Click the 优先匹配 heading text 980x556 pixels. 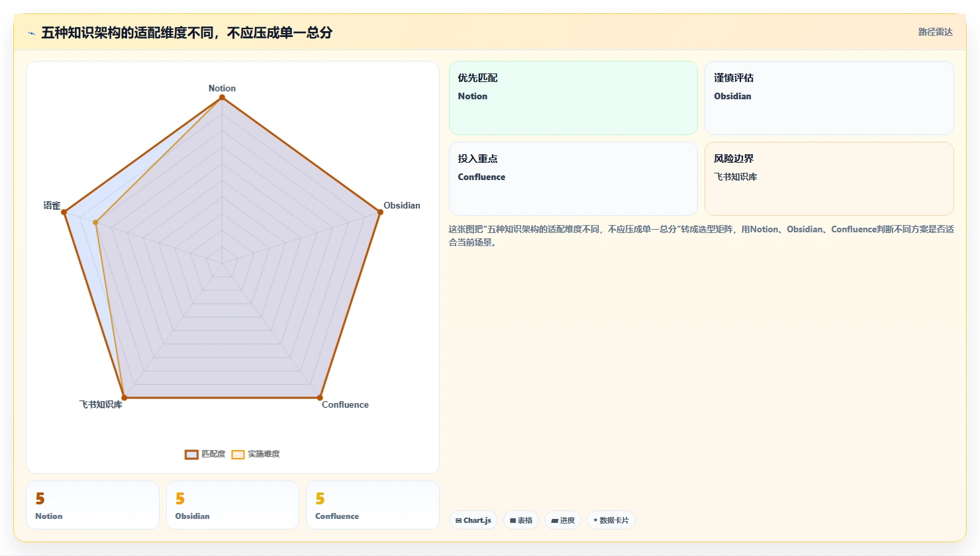tap(477, 78)
